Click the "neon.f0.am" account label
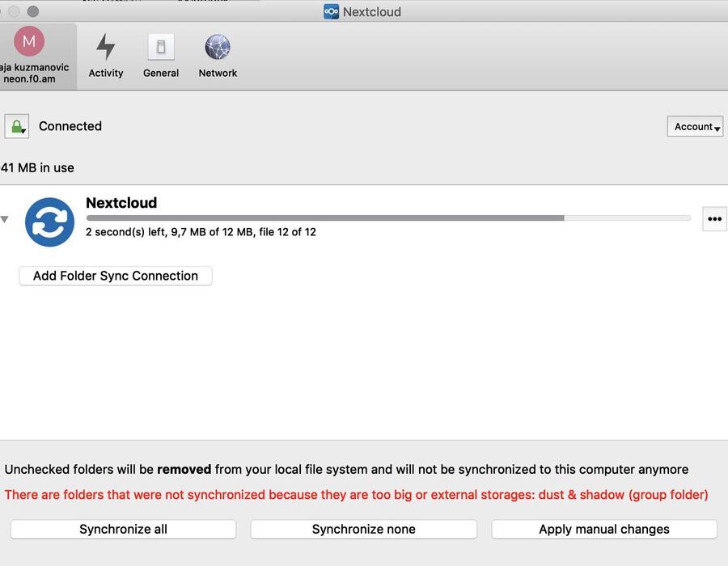The width and height of the screenshot is (728, 566). click(x=29, y=79)
